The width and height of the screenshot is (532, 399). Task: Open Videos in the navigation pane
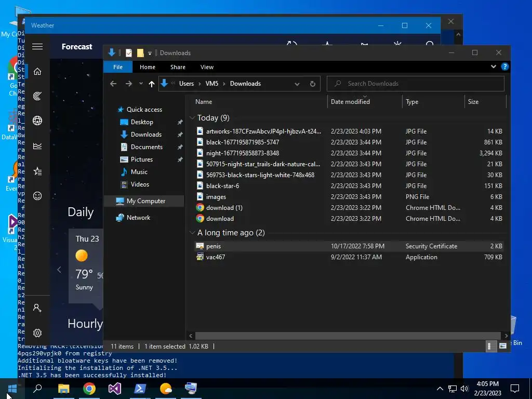coord(139,184)
